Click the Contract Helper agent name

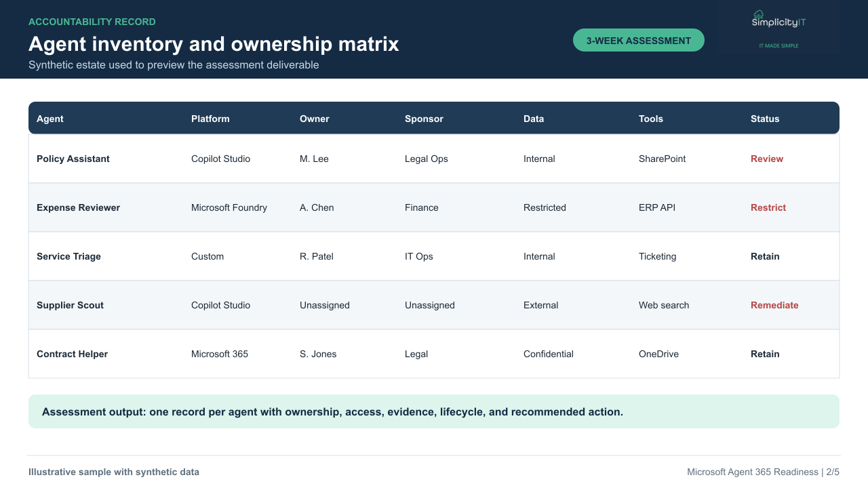pyautogui.click(x=72, y=354)
